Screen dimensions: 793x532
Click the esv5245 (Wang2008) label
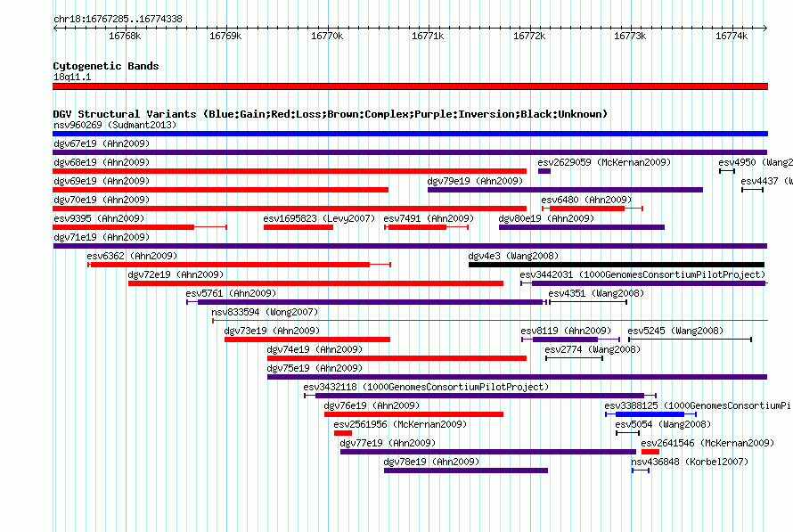(675, 331)
